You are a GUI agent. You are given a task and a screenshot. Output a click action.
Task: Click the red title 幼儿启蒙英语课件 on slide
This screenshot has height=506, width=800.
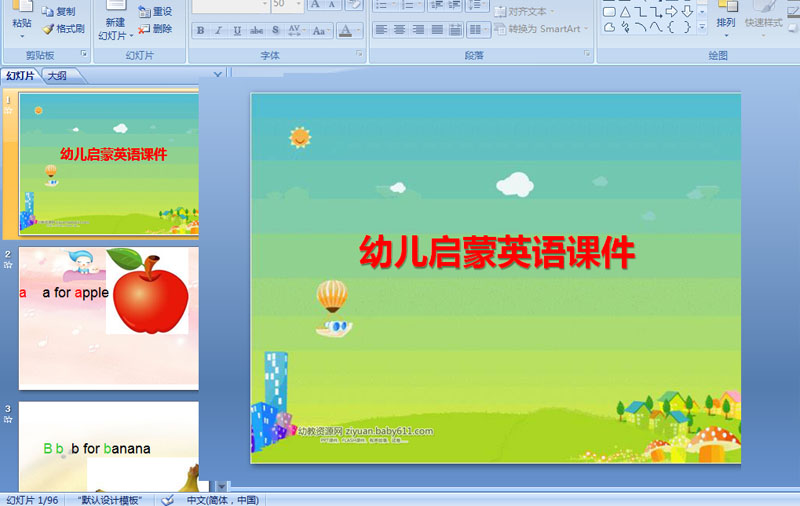tap(497, 252)
